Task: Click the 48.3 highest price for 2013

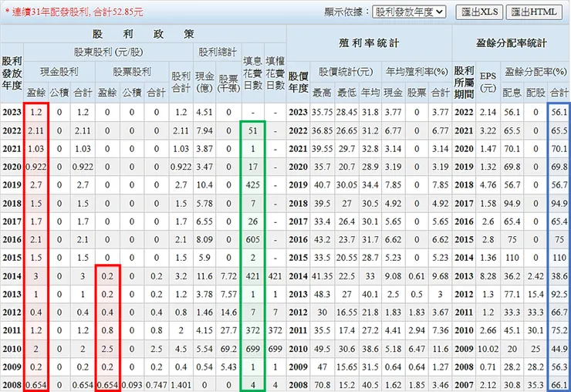Action: coord(323,294)
